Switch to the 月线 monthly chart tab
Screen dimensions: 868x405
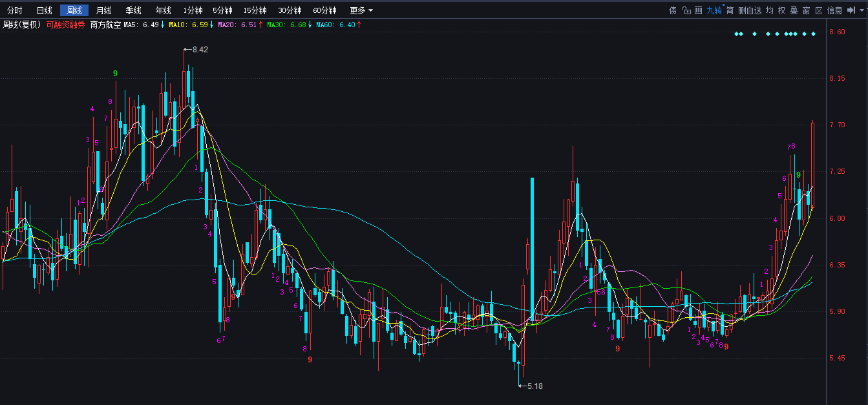click(103, 10)
